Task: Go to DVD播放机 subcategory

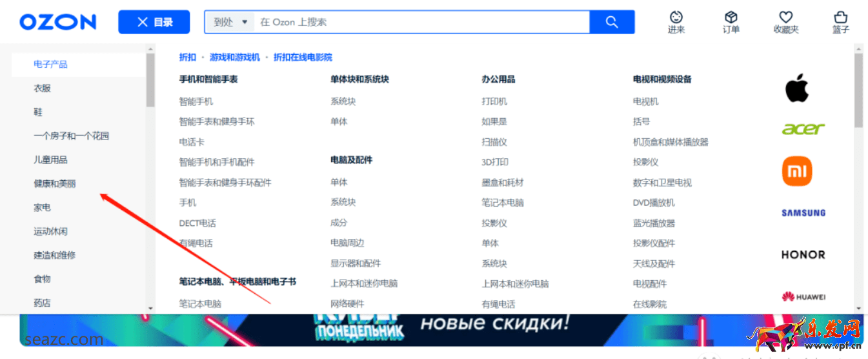Action: [654, 203]
